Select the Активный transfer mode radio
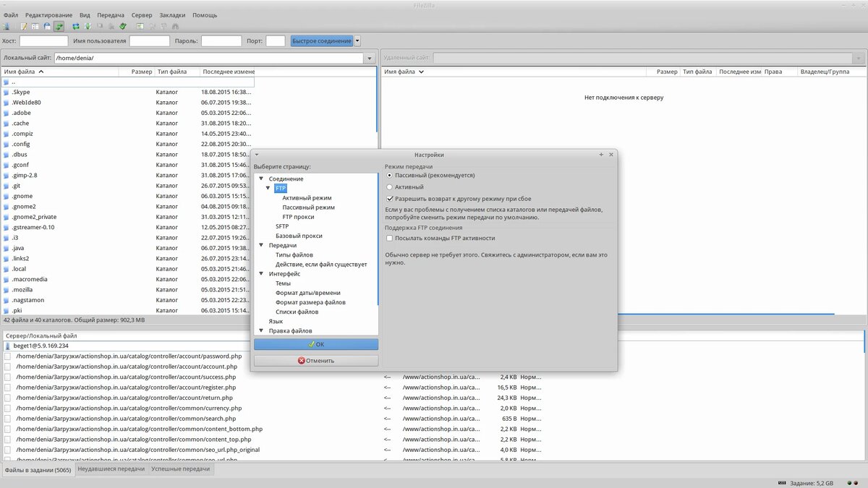This screenshot has width=868, height=488. click(390, 187)
